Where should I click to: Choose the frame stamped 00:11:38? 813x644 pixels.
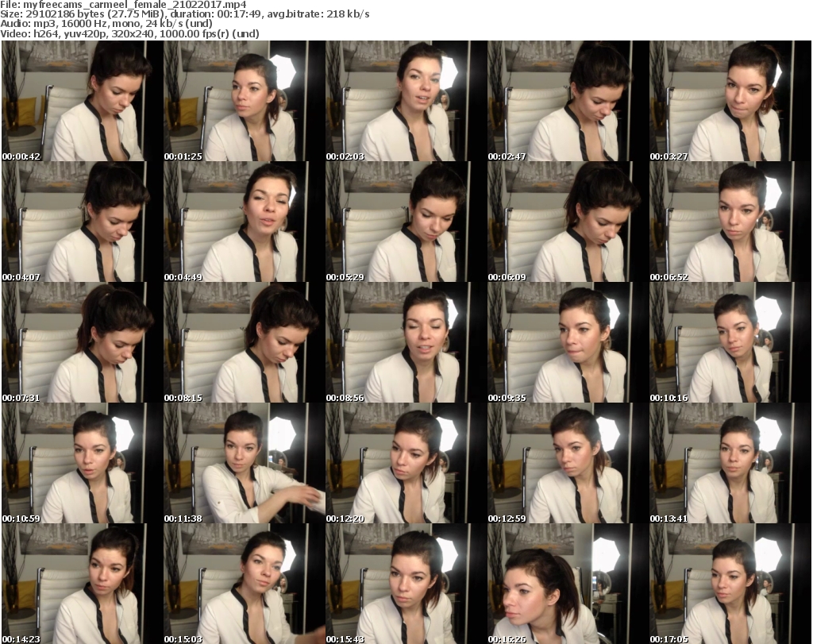coord(244,463)
